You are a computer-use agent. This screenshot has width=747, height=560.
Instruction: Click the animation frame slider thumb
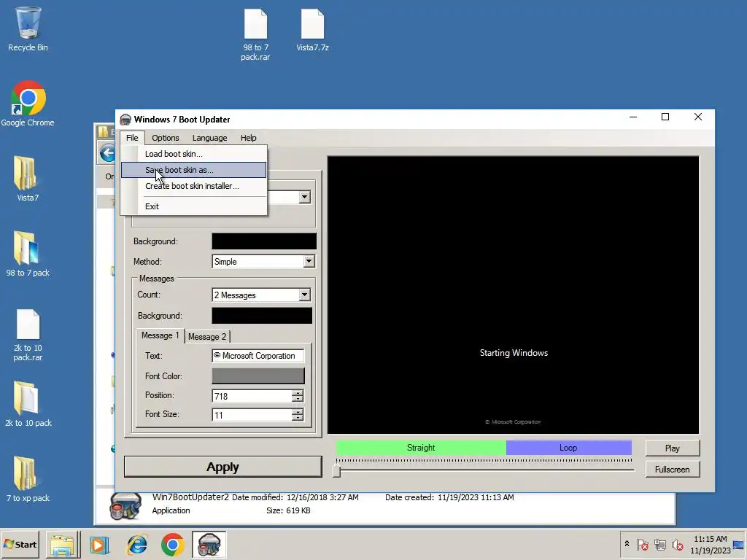[336, 470]
